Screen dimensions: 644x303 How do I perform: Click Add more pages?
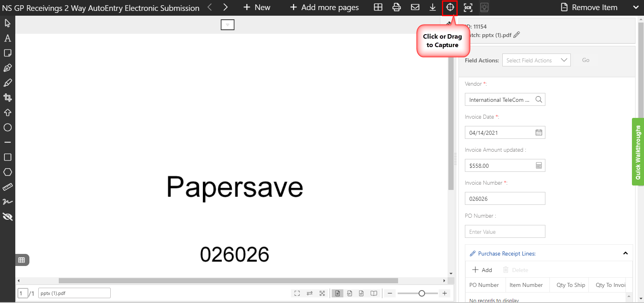pyautogui.click(x=324, y=7)
